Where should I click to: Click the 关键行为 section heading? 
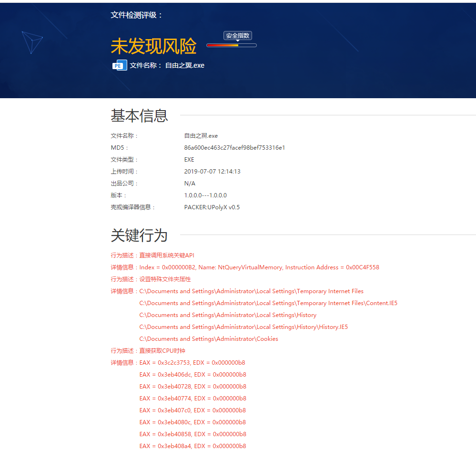(139, 235)
